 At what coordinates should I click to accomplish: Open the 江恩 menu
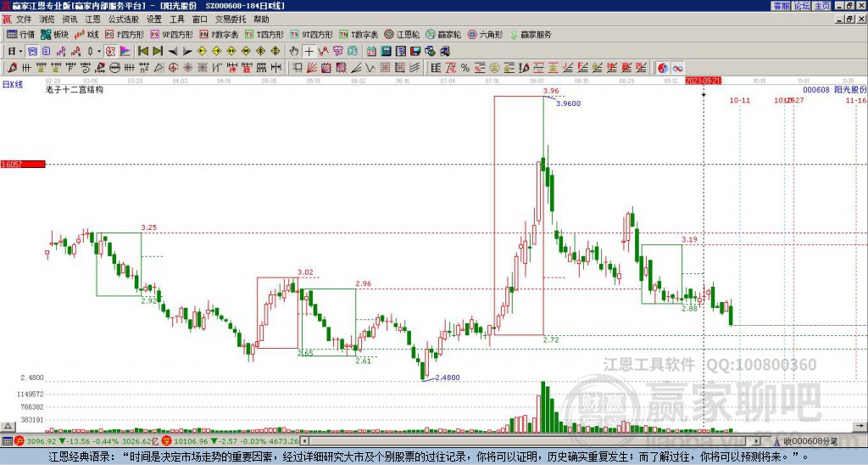click(92, 20)
